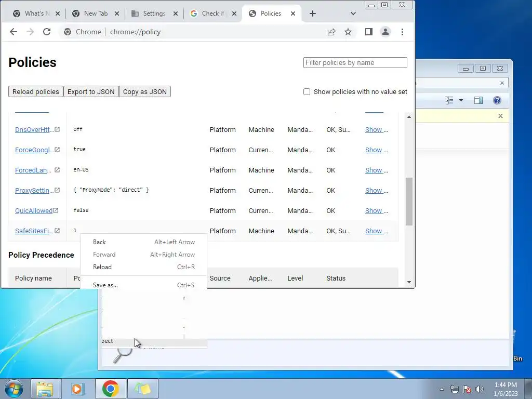Viewport: 532px width, 399px height.
Task: Open the DnsOverHttps policy link
Action: point(34,129)
